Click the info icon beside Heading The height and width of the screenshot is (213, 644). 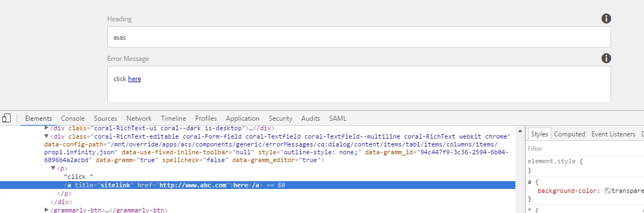606,18
